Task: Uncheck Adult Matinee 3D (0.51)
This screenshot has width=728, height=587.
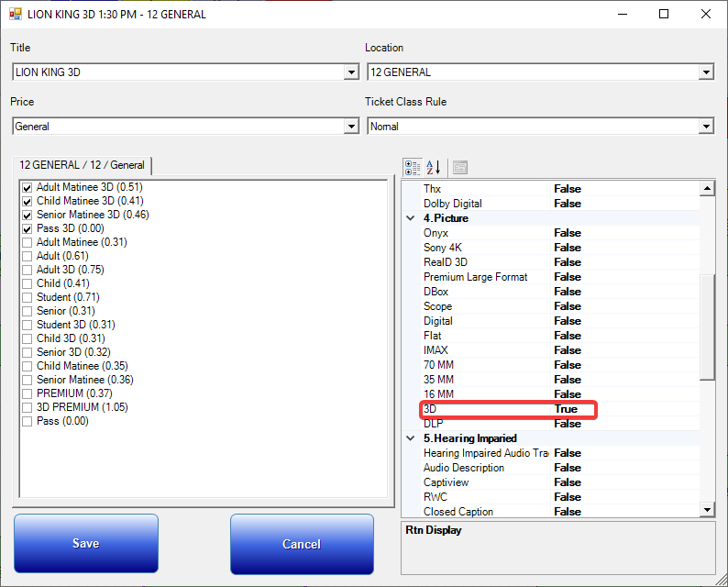Action: click(27, 188)
